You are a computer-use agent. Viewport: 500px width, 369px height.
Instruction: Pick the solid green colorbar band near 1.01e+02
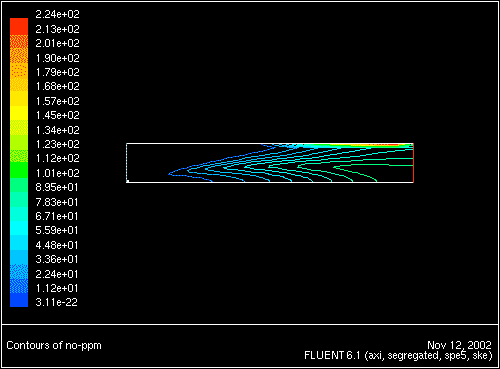tap(19, 170)
